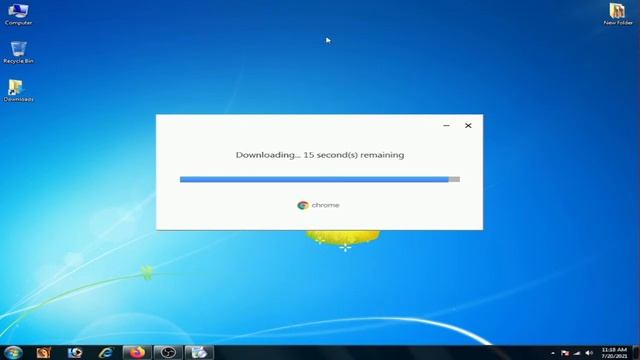Open the Downloads desktop shortcut
This screenshot has width=640, height=360.
[18, 91]
